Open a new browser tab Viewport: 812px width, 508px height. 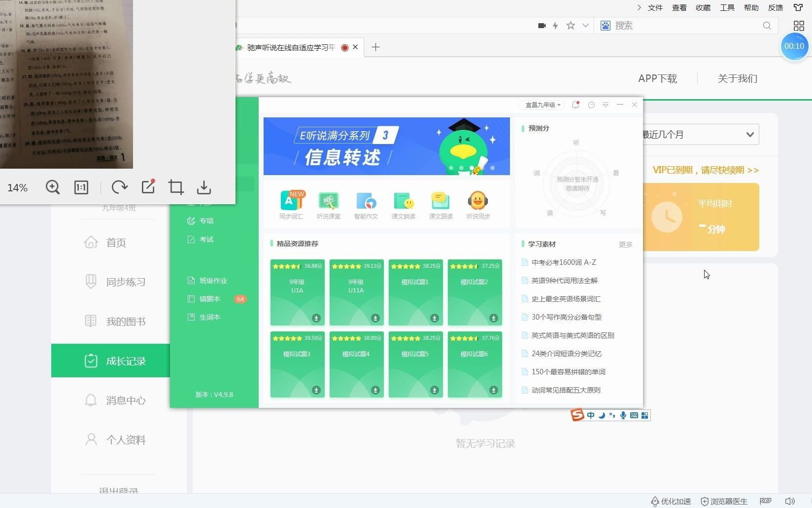click(x=375, y=47)
